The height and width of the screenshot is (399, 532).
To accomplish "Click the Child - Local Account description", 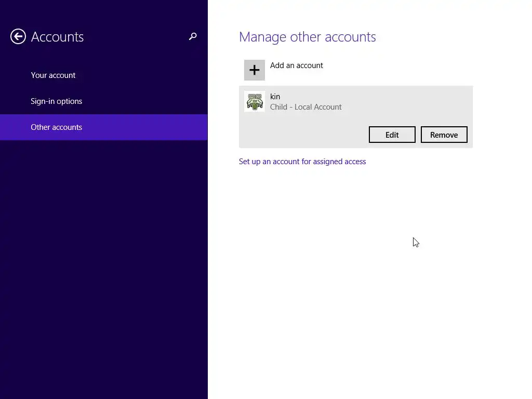I will pos(305,107).
